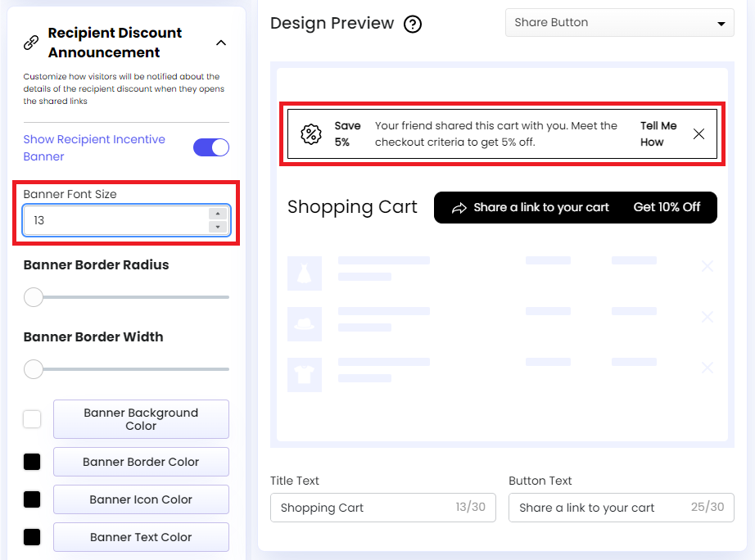Click the Tell Me How link in the banner

tap(658, 133)
